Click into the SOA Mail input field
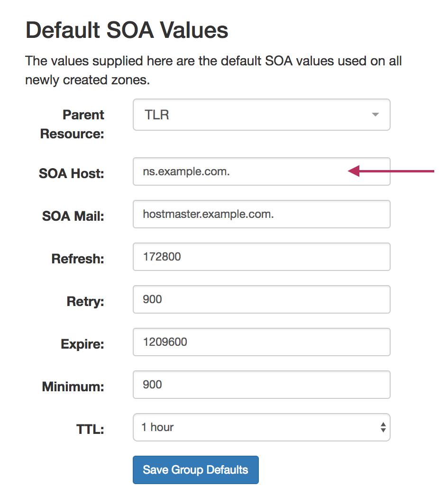Screen dimensions: 439x504 click(261, 214)
